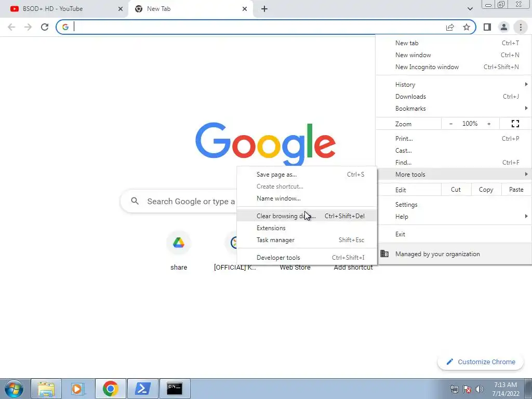This screenshot has width=532, height=399.
Task: Click the taskbar clock showing 7:13 AM
Action: (506, 389)
